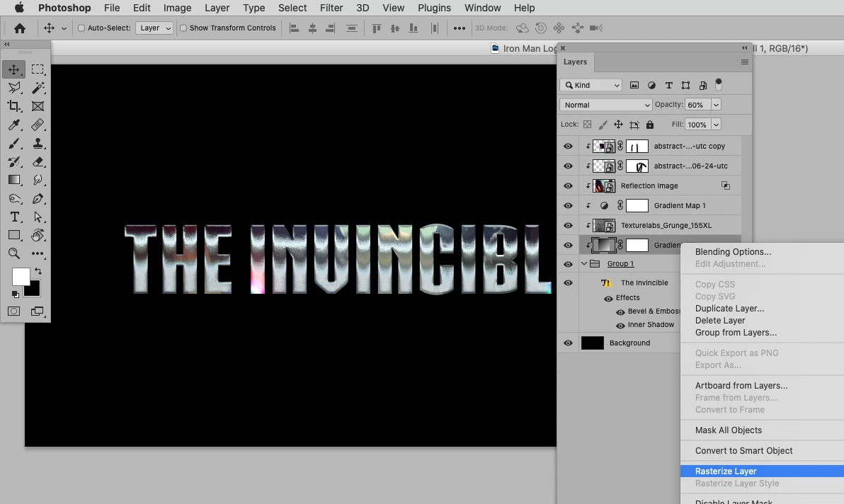Select the Dodge tool

coord(14,199)
